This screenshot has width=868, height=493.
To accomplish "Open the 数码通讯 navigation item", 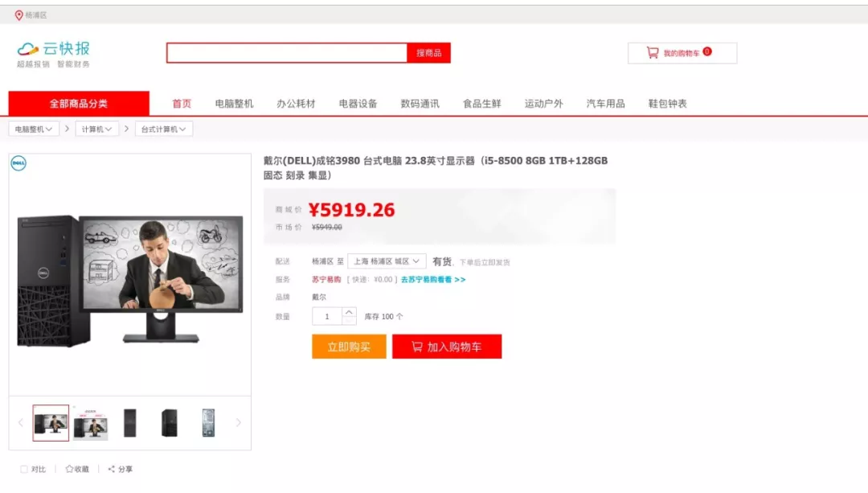I will (x=420, y=104).
